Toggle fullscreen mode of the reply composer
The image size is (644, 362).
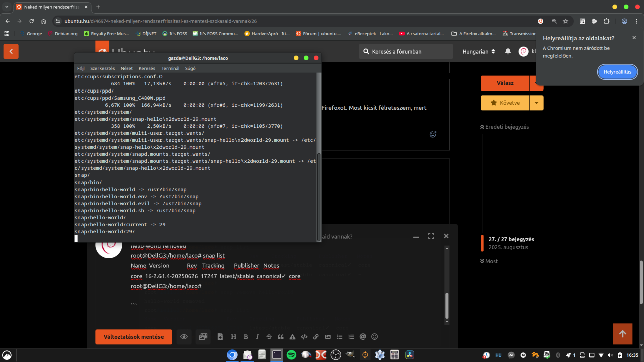[x=431, y=236]
